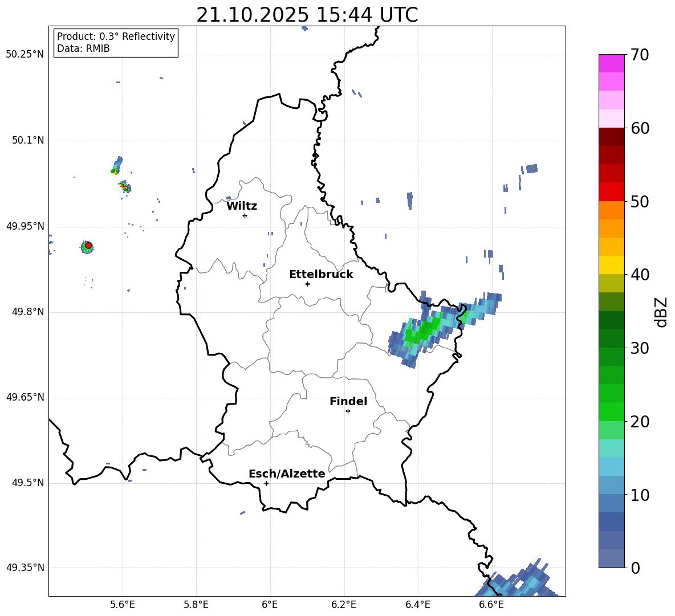The width and height of the screenshot is (675, 616).
Task: Click the magenta top colorbar swatch
Action: click(x=611, y=64)
